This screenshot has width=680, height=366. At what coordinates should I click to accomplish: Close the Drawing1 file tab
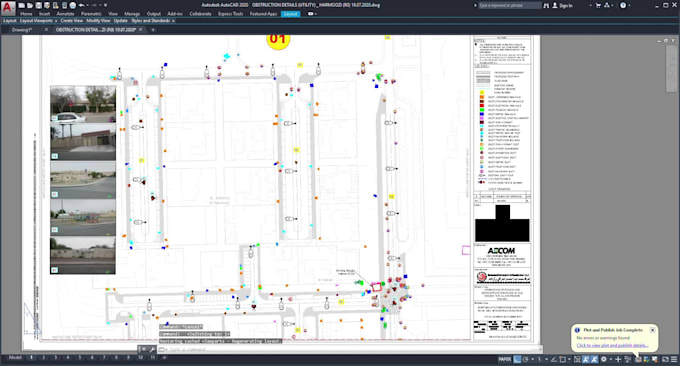tap(46, 30)
